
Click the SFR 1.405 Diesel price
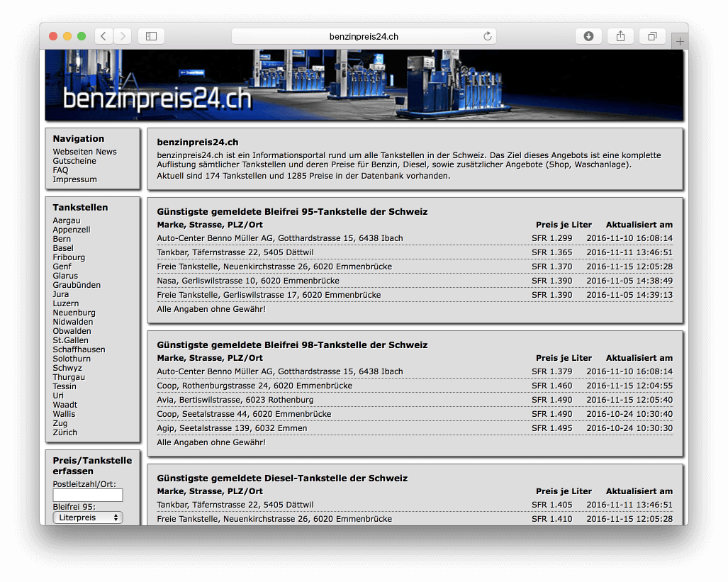[x=552, y=505]
